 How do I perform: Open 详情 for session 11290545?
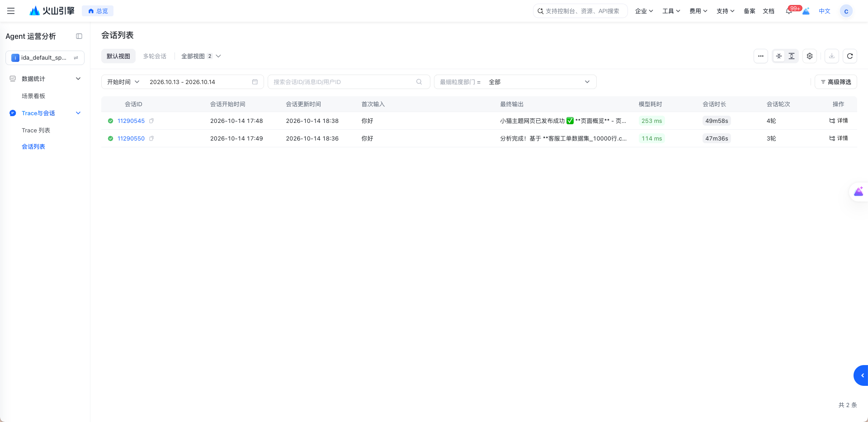839,121
